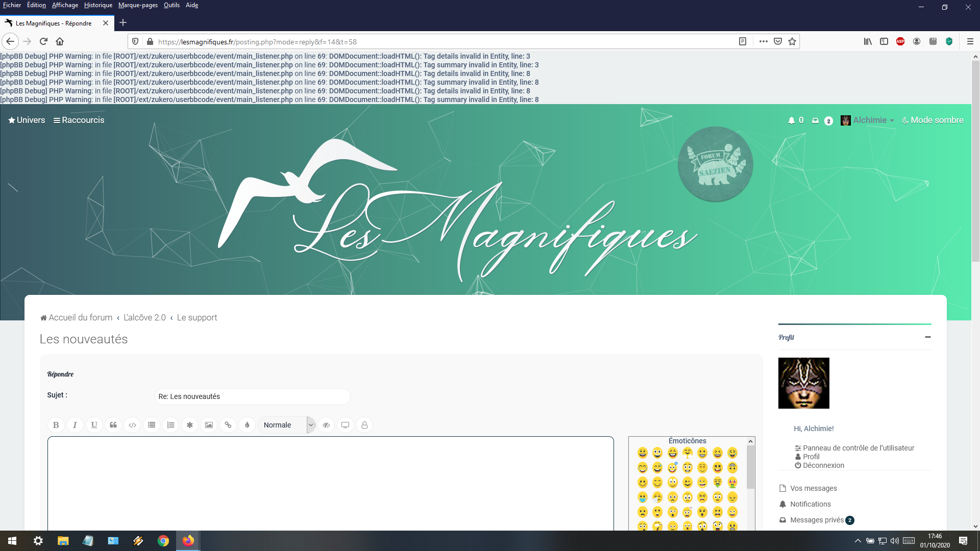Open the Aide menu
The image size is (980, 551).
[192, 5]
